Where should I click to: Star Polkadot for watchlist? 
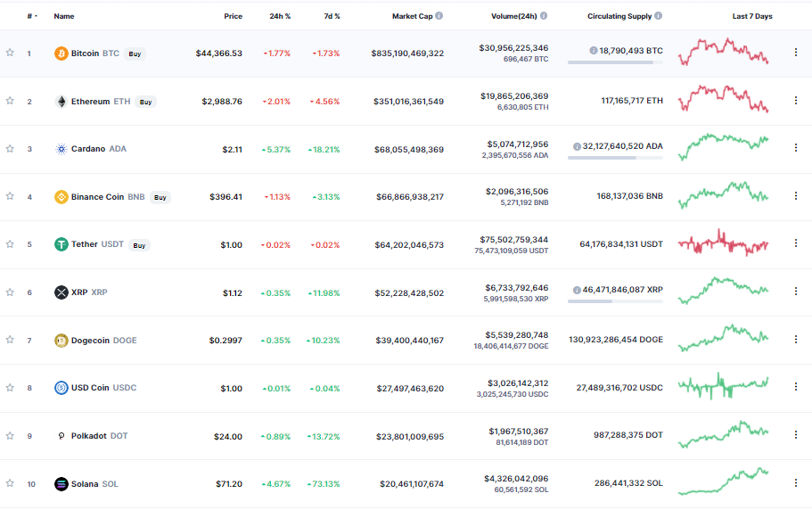pyautogui.click(x=10, y=435)
